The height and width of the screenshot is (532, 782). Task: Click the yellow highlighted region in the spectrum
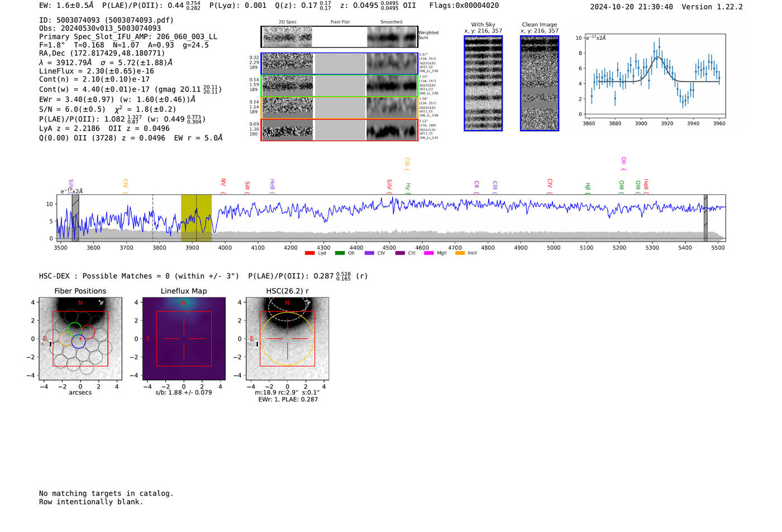(x=196, y=218)
